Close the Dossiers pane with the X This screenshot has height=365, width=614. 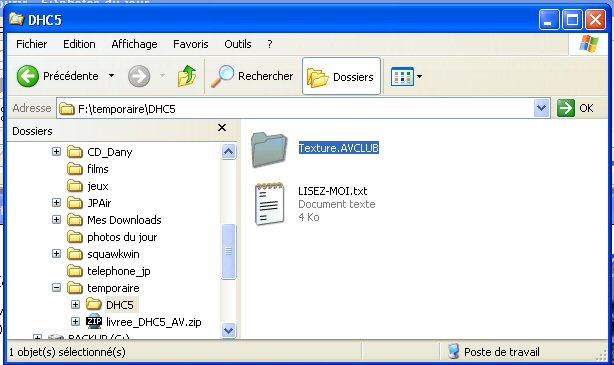click(x=222, y=128)
